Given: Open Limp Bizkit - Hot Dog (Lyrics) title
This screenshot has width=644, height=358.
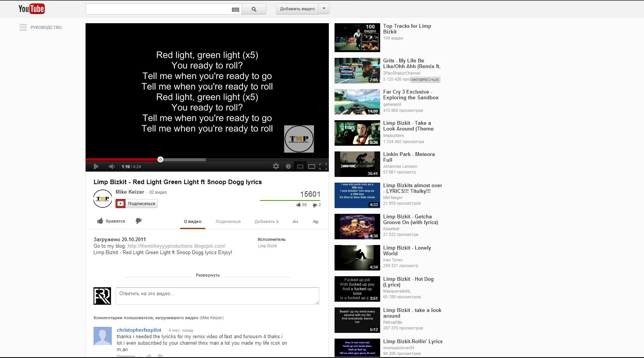Looking at the screenshot, I should tap(408, 282).
